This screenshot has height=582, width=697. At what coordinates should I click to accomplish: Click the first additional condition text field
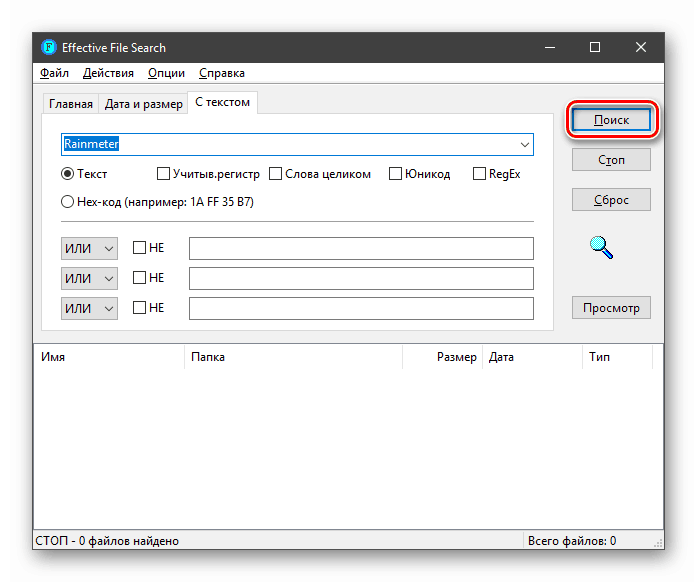[x=361, y=249]
